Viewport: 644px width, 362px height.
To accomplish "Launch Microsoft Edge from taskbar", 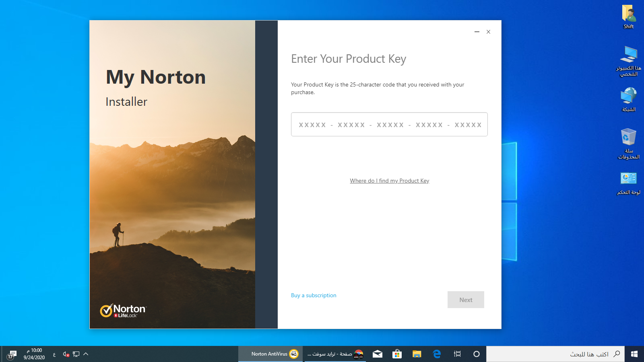I will click(x=437, y=354).
